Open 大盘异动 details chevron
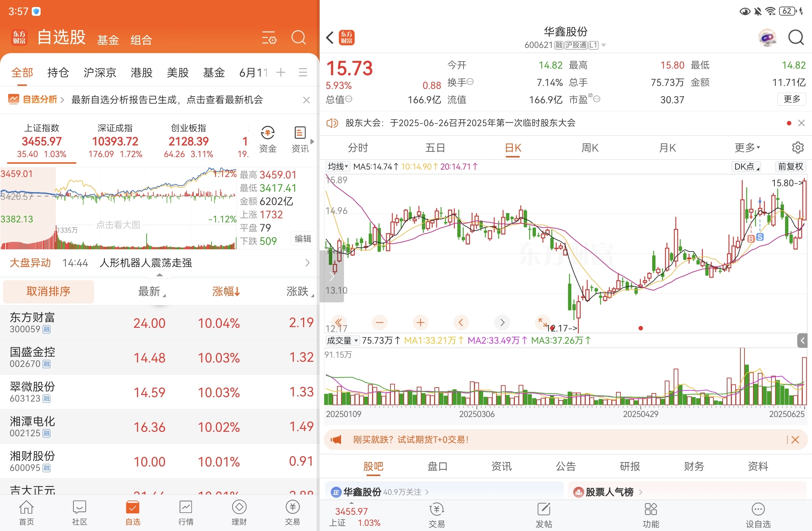This screenshot has width=812, height=531. tap(307, 263)
